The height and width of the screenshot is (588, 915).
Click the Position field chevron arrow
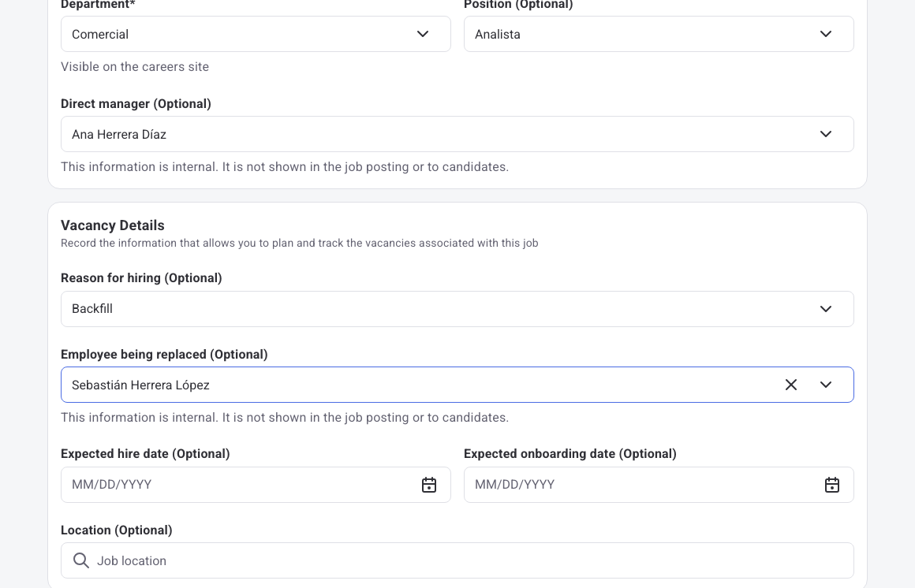click(x=826, y=34)
